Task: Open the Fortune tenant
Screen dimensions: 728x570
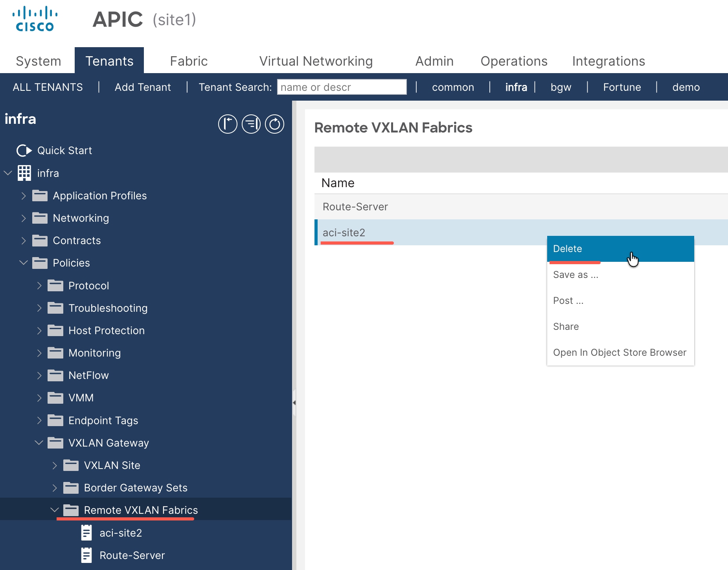Action: click(622, 87)
